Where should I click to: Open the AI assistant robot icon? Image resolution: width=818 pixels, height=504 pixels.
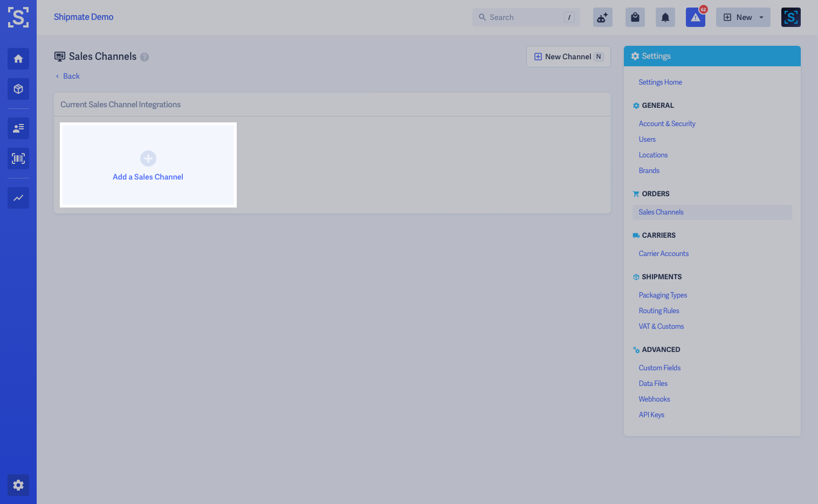[x=602, y=17]
